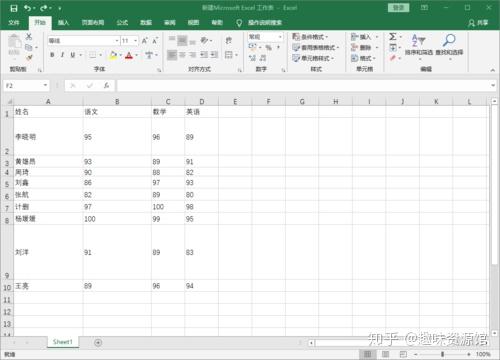Select cell B7 containing 97
This screenshot has height=360, width=500.
pyautogui.click(x=117, y=207)
